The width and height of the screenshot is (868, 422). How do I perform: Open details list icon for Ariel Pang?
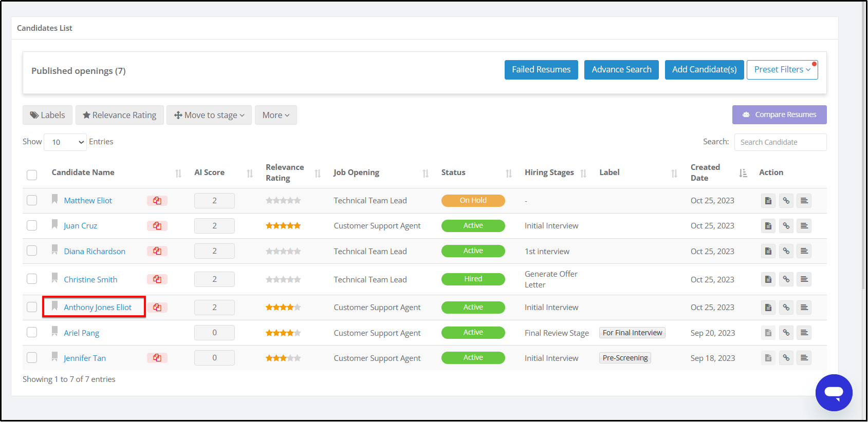804,333
